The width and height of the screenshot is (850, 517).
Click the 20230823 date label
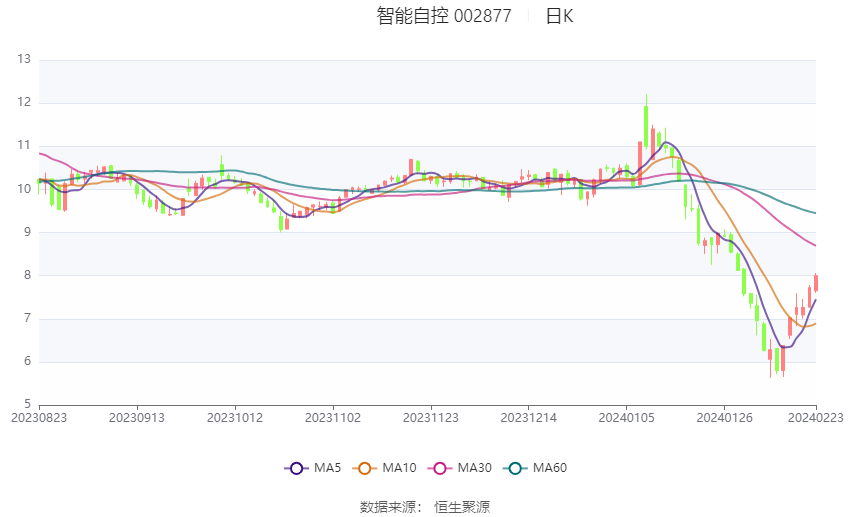(39, 418)
